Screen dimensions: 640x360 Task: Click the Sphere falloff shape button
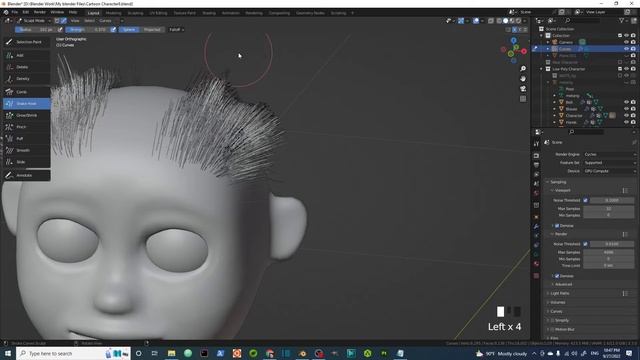tap(129, 29)
